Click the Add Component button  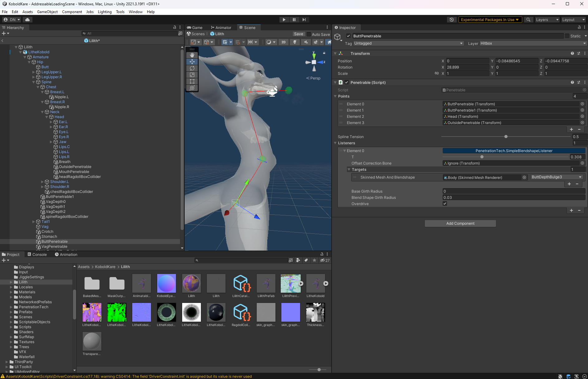click(x=460, y=223)
